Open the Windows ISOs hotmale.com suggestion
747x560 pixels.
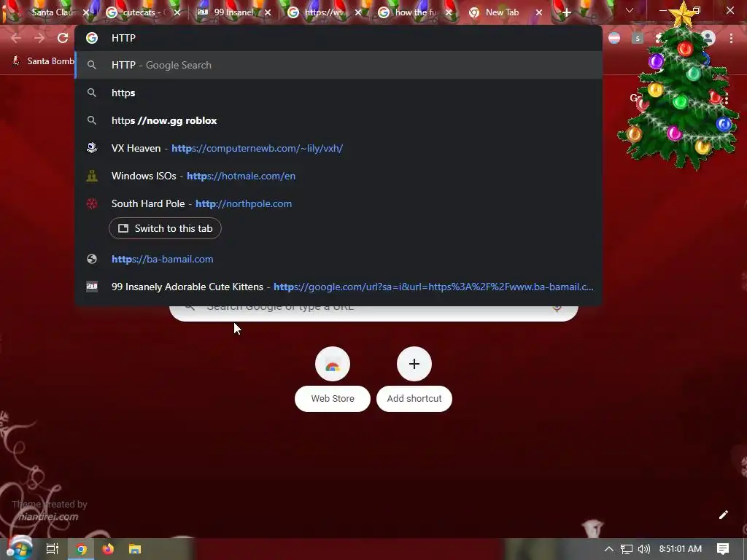(x=338, y=176)
